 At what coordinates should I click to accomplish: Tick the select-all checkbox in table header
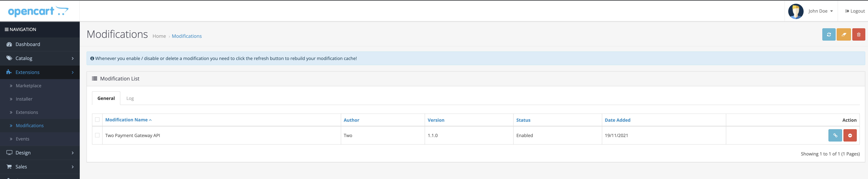click(x=97, y=119)
